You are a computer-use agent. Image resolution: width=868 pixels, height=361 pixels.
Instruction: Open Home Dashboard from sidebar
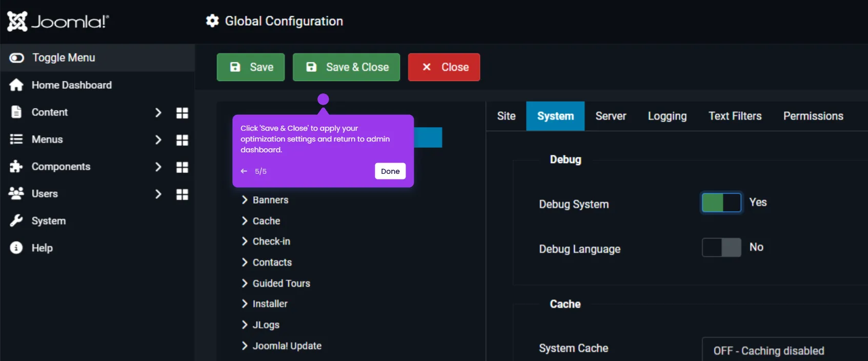click(72, 85)
